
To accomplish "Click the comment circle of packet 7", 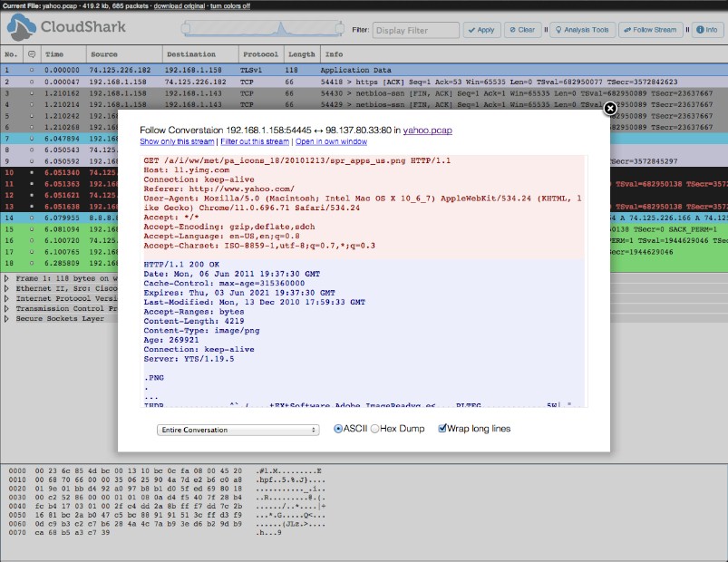I will 32,139.
